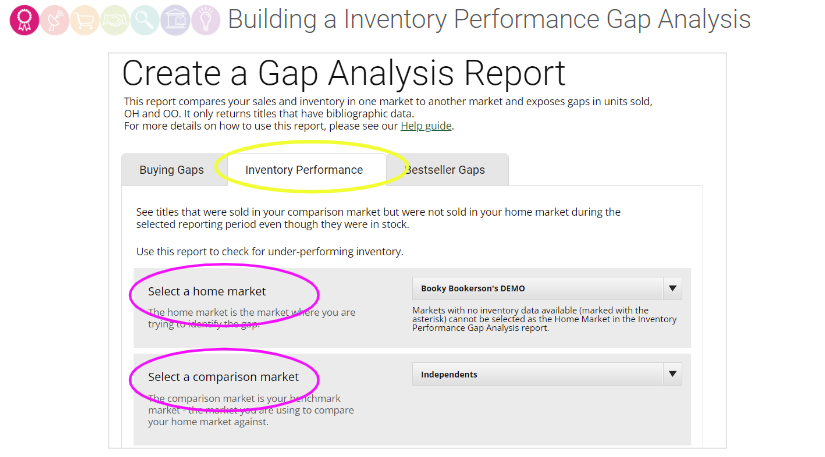
Task: Open the magnifying glass search icon
Action: [145, 20]
